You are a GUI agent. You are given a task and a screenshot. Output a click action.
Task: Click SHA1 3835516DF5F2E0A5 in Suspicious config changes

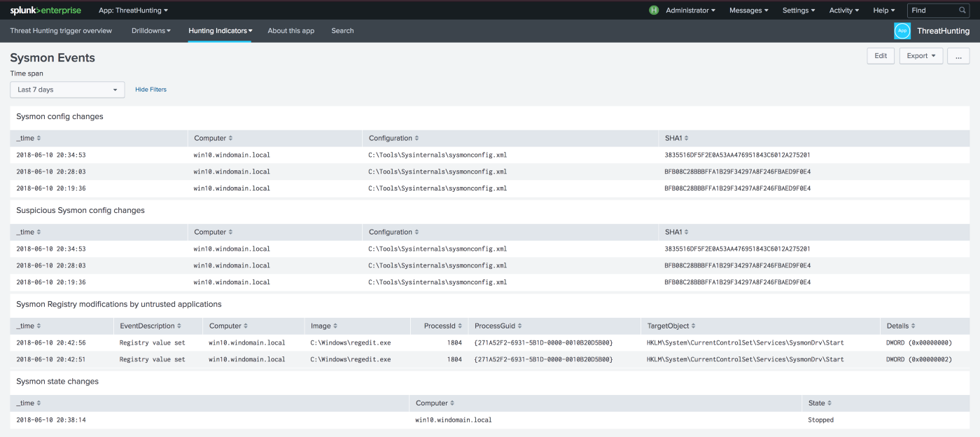(737, 249)
